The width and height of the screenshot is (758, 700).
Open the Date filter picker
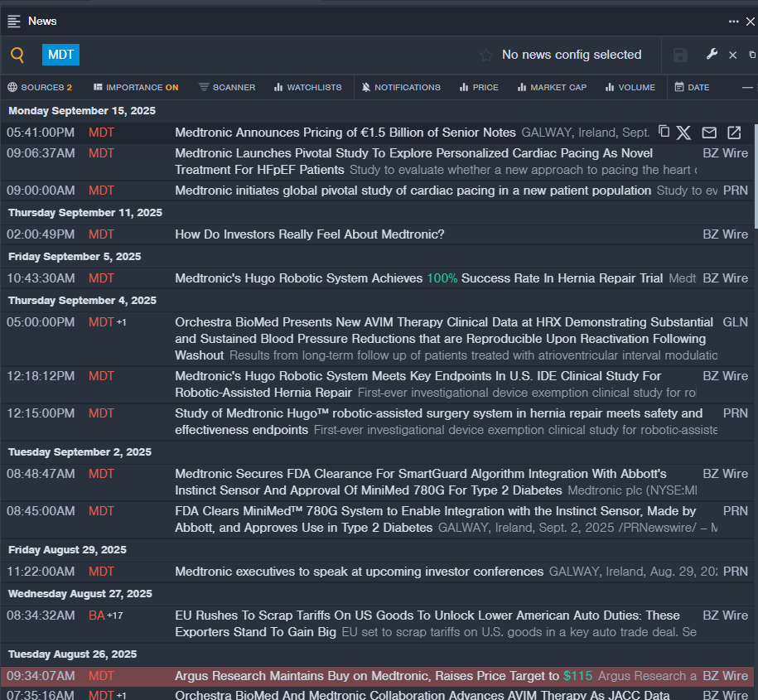(692, 87)
